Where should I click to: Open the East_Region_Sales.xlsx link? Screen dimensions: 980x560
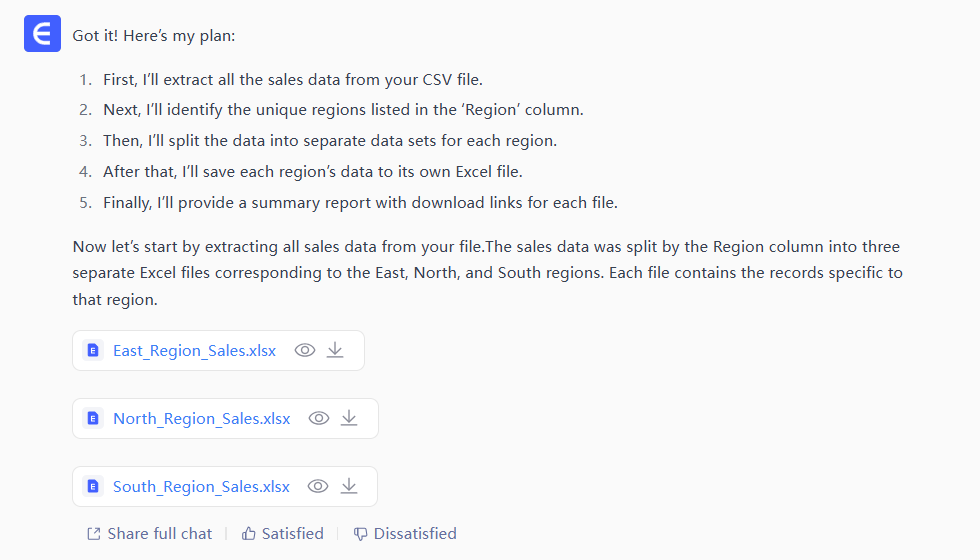tap(194, 350)
